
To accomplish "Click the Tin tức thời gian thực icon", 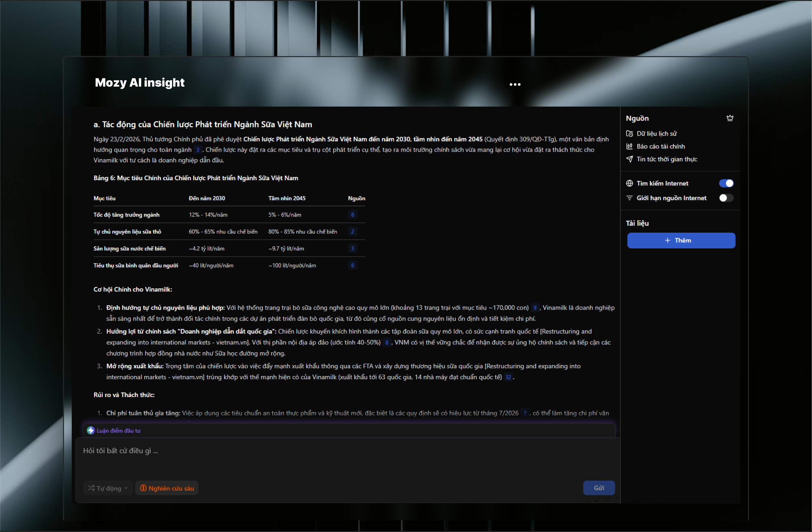I will tap(630, 159).
